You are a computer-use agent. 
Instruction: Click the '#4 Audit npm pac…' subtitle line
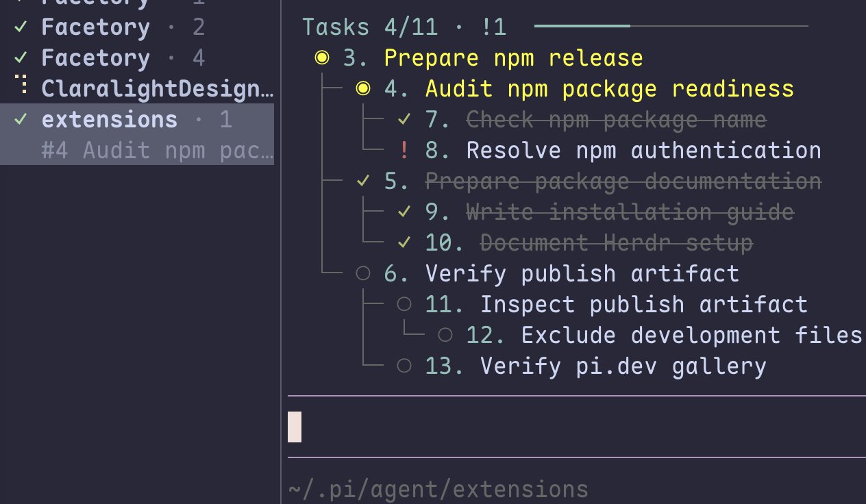158,150
